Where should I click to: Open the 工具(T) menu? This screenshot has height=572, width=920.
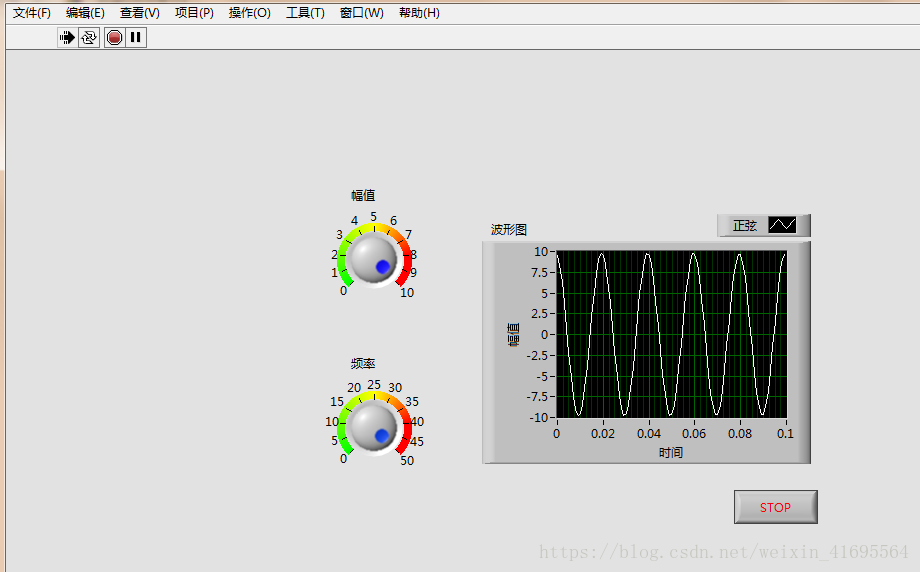[x=305, y=12]
